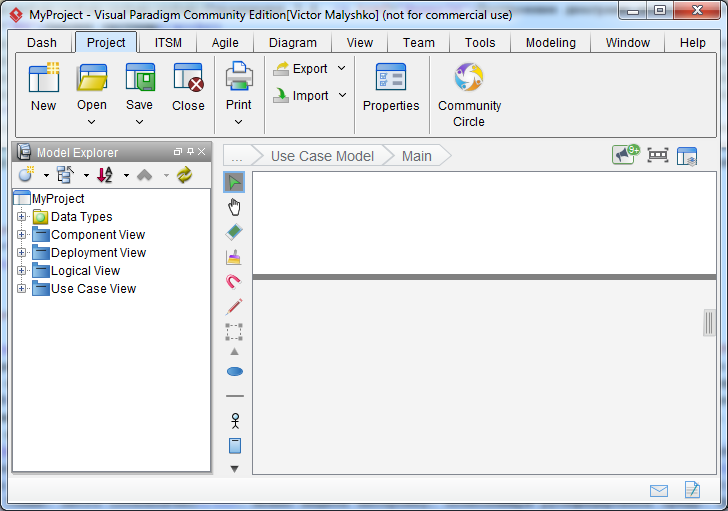Click the diagram layers panel icon

click(x=687, y=156)
